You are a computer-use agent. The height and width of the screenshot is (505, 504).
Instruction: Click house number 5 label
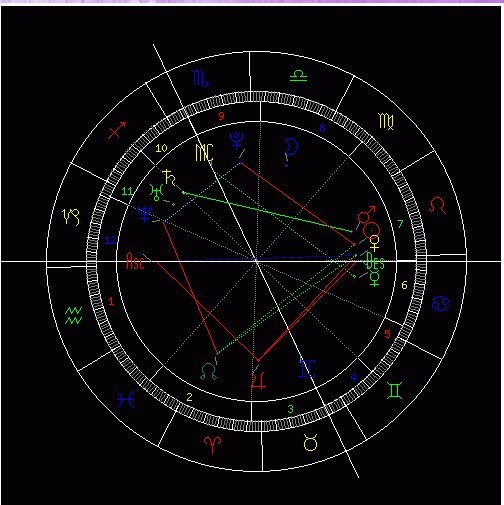tap(387, 334)
